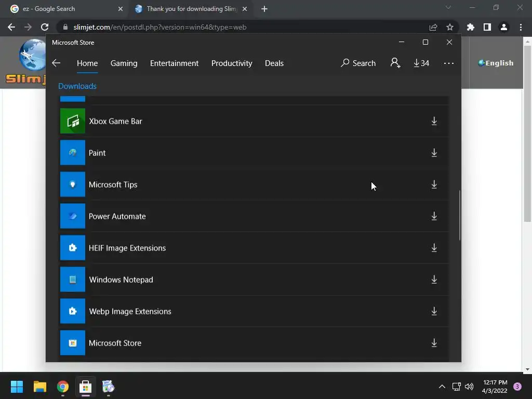The image size is (532, 399).
Task: Close the ez - Google Search tab
Action: pyautogui.click(x=121, y=9)
